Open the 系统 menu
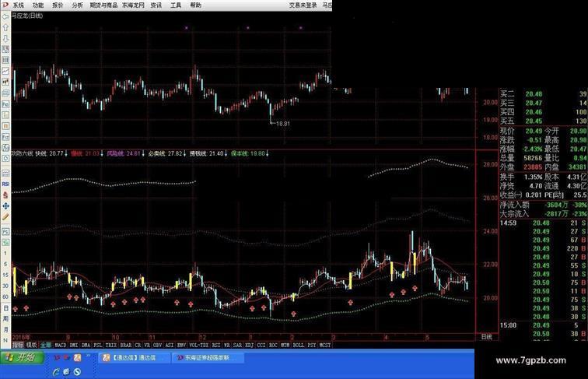This screenshot has width=588, height=379. [x=18, y=5]
